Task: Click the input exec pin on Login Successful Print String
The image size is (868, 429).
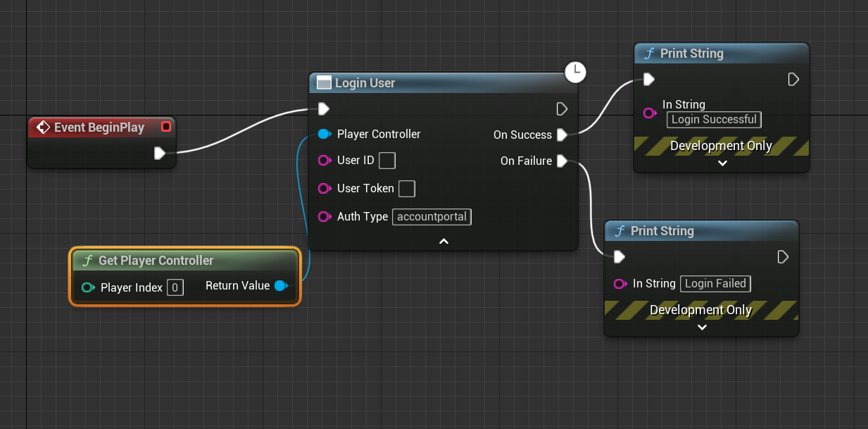Action: 649,79
